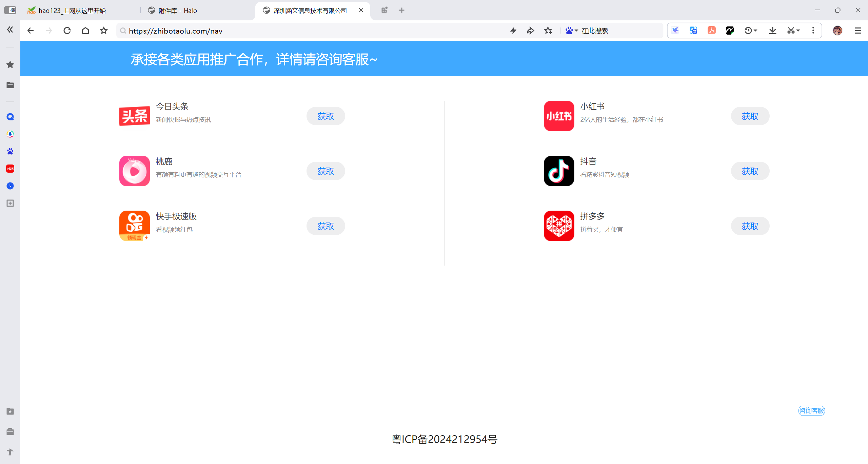Image resolution: width=868 pixels, height=464 pixels.
Task: Click 获取 for 拼多多
Action: coord(750,226)
